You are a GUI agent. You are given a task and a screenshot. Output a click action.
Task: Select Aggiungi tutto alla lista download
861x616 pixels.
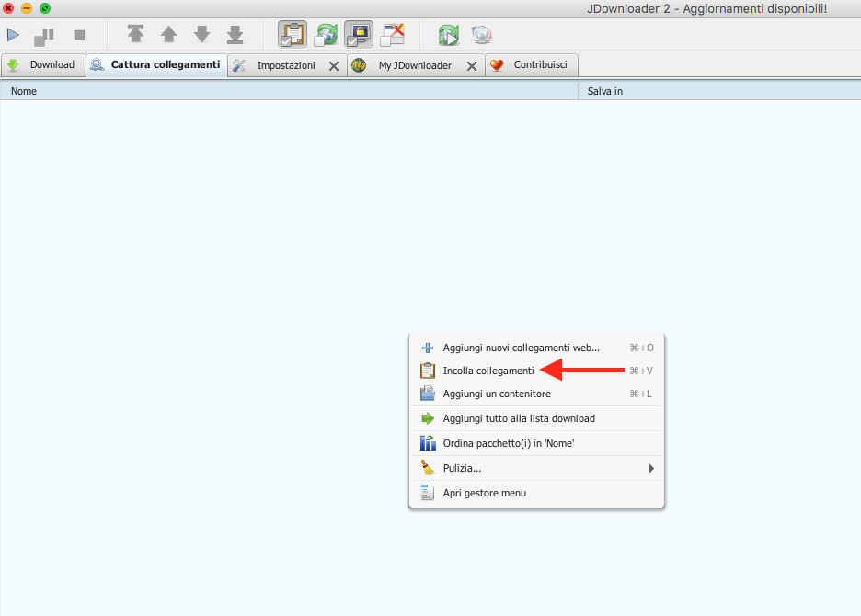536,418
